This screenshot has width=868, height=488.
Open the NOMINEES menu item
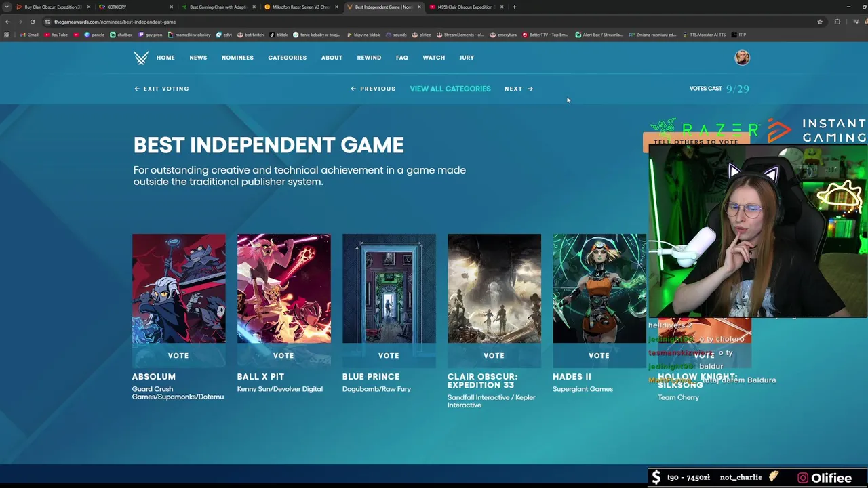coord(237,58)
